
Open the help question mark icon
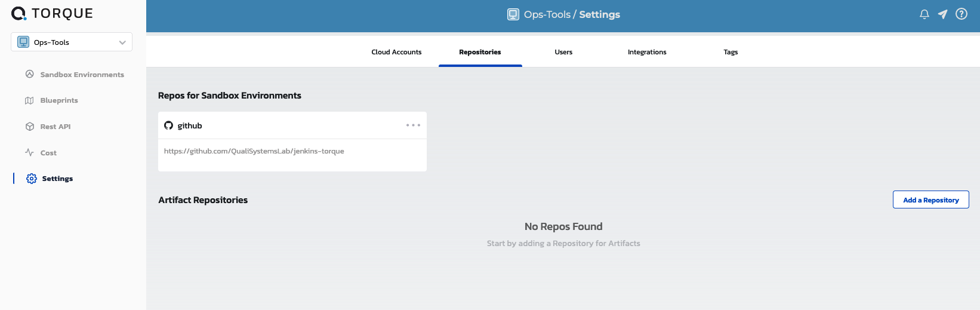[961, 14]
